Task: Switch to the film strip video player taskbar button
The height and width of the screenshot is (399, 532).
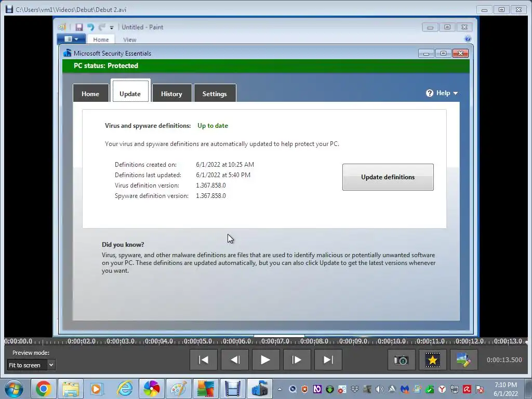Action: 233,389
